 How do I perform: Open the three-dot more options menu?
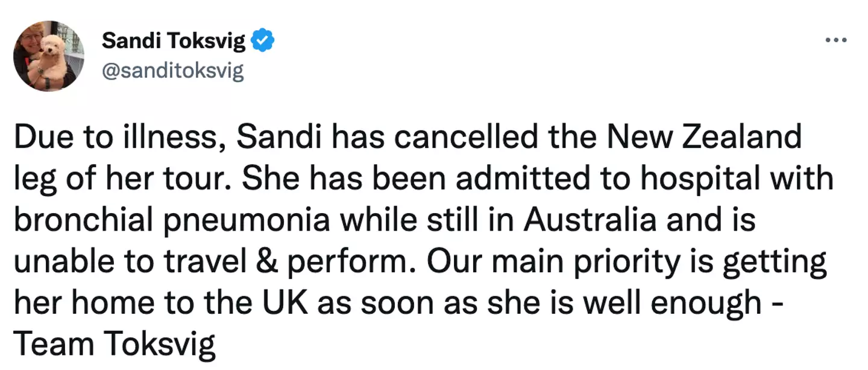pos(835,40)
